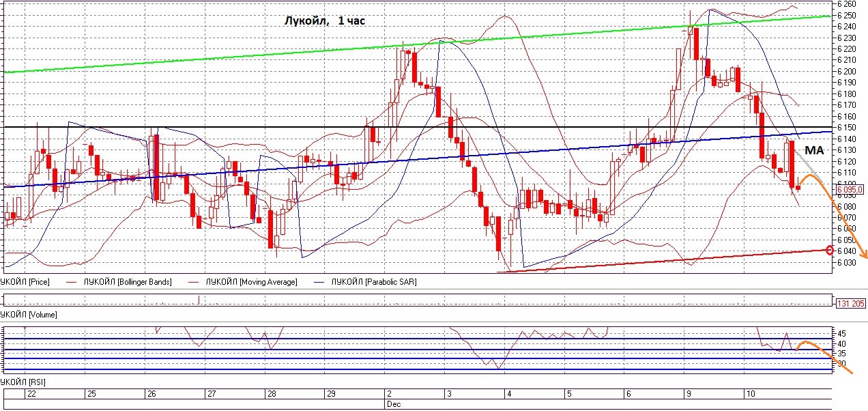Click the 6 080 price axis label

pos(847,205)
